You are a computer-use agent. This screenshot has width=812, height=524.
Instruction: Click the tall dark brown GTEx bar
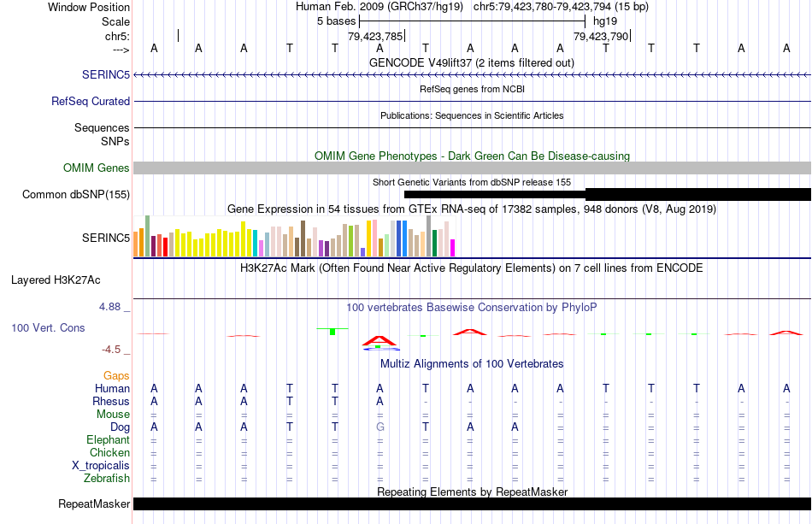303,238
